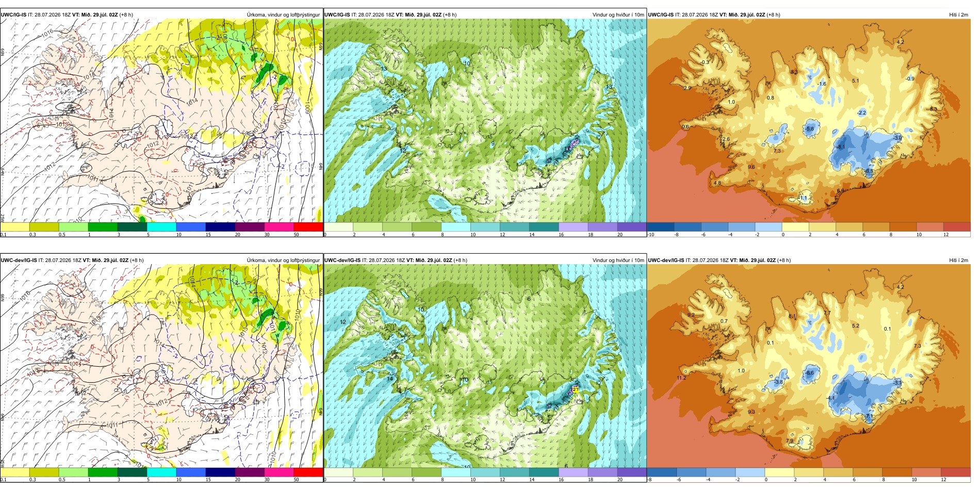
Task: Click the -8.1 temperature label on top glacier
Action: tap(840, 147)
